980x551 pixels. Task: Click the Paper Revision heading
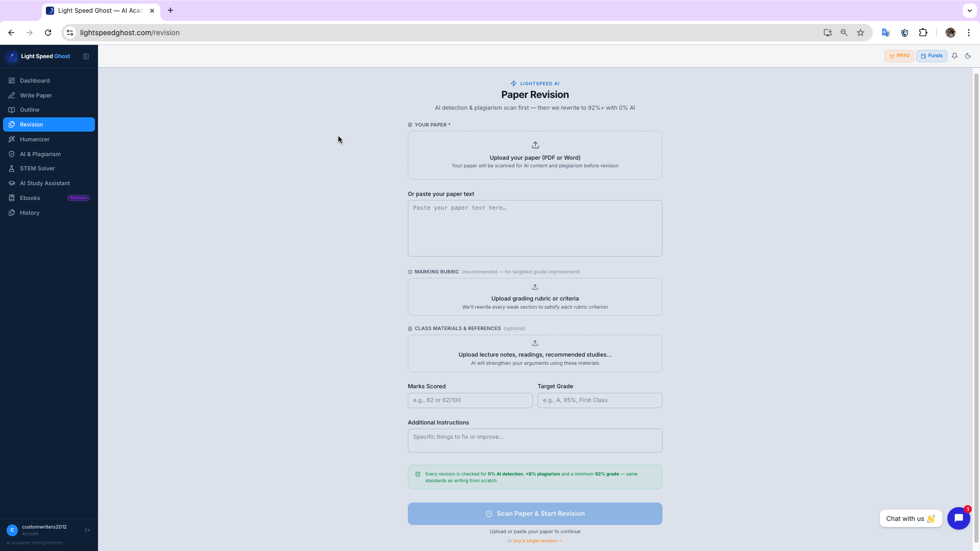tap(535, 94)
